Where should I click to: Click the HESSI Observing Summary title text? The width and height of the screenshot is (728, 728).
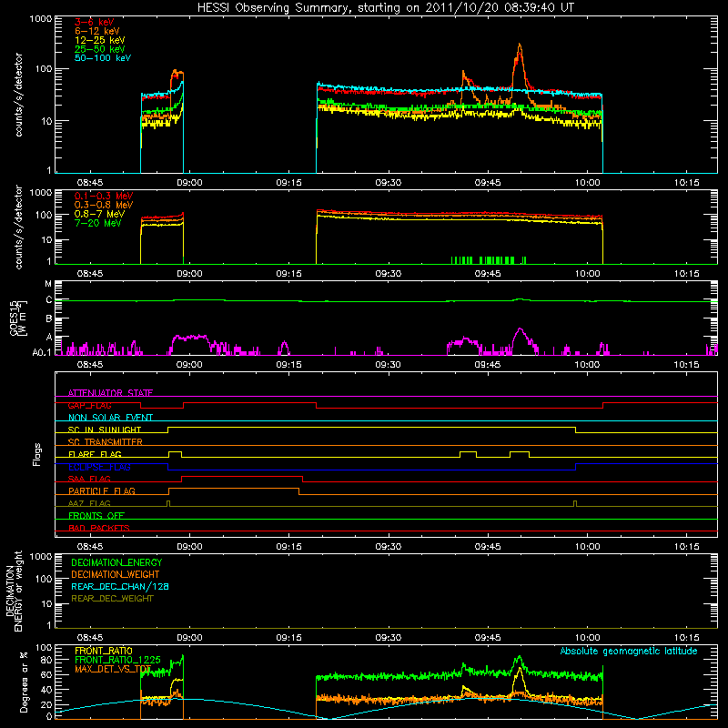(385, 8)
